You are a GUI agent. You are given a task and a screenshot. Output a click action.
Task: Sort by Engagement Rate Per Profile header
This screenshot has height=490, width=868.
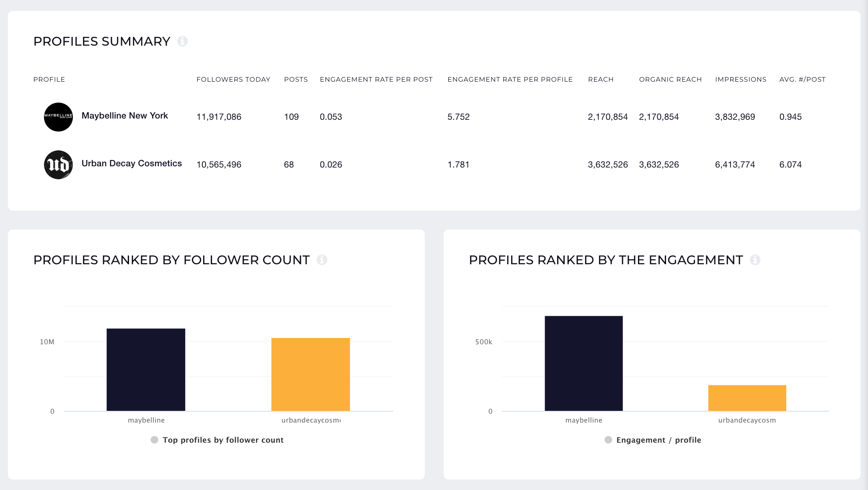(x=510, y=79)
